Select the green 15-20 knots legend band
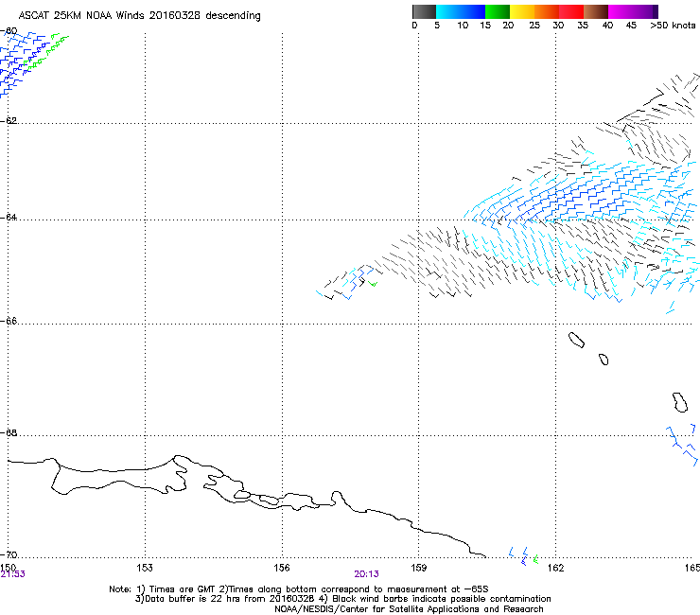The image size is (700, 615). pyautogui.click(x=498, y=11)
